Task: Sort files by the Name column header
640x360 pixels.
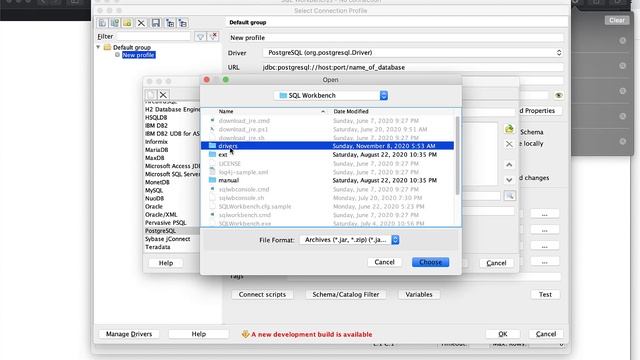Action: coord(270,111)
